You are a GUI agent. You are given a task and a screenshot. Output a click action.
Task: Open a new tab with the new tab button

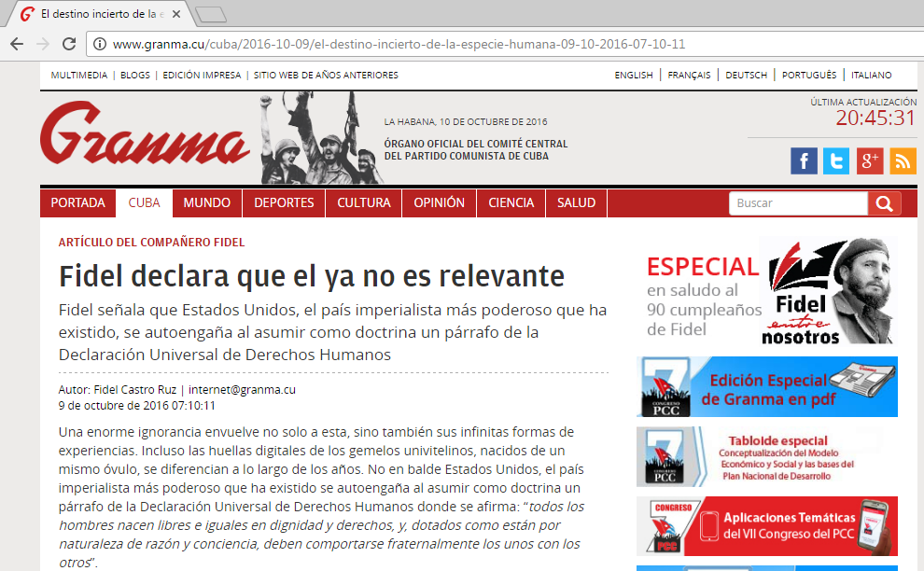(x=210, y=15)
